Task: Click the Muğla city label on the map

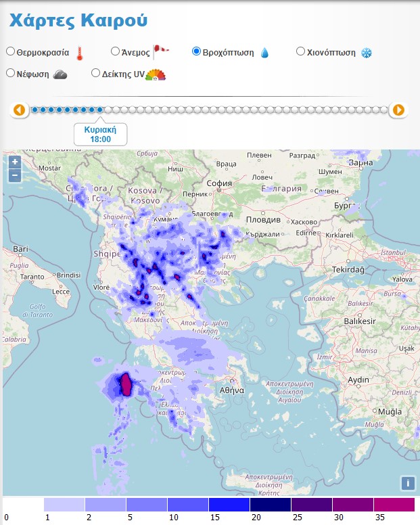Action: (390, 412)
